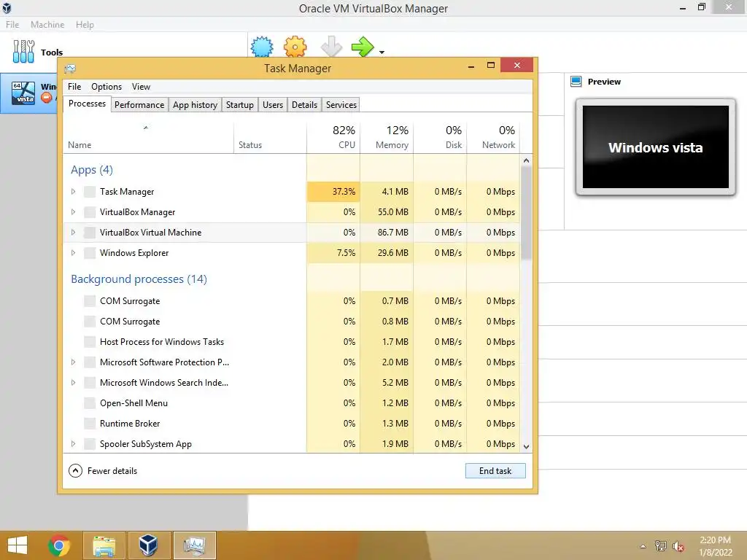747x560 pixels.
Task: Select the COM Surrogate 0.7 MB row
Action: [292, 301]
